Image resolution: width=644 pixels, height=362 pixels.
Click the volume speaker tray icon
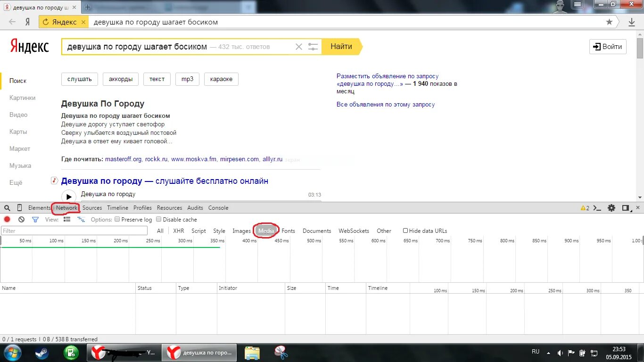click(560, 353)
